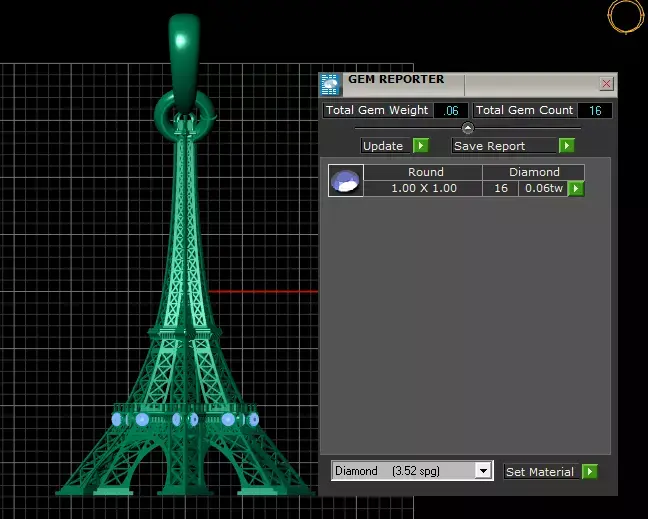Click the Round shape cell
The image size is (648, 519).
point(423,172)
